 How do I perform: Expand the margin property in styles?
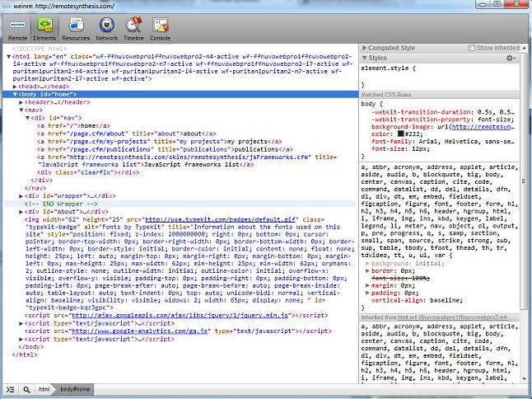[367, 285]
